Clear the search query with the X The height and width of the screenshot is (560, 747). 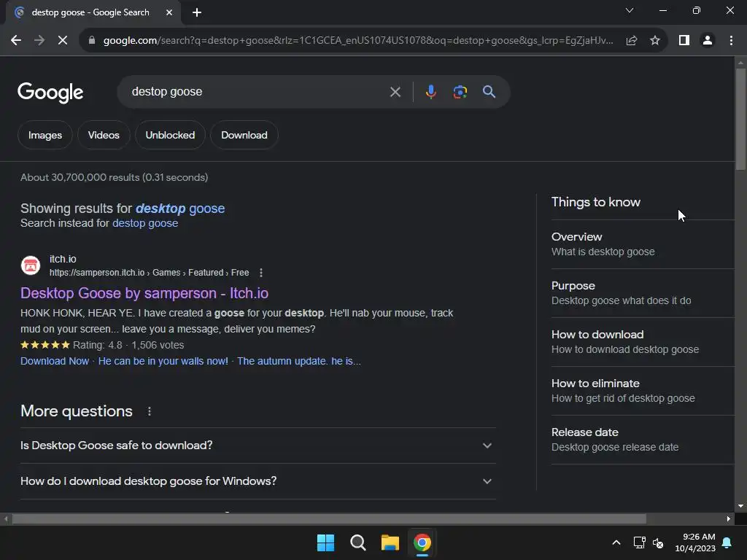click(395, 92)
